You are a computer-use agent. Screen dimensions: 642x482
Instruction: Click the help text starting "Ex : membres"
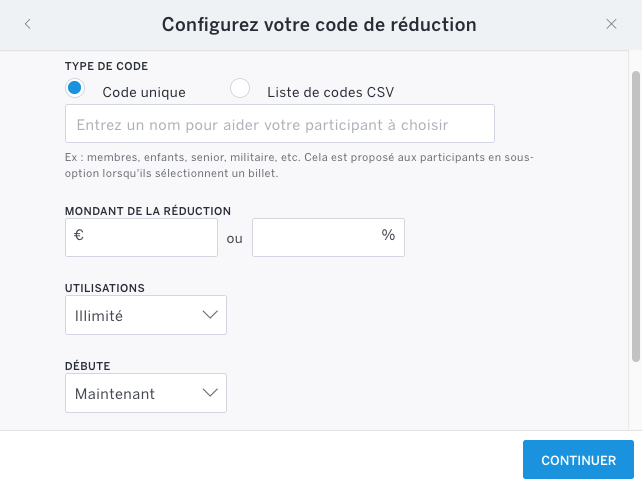(x=300, y=165)
